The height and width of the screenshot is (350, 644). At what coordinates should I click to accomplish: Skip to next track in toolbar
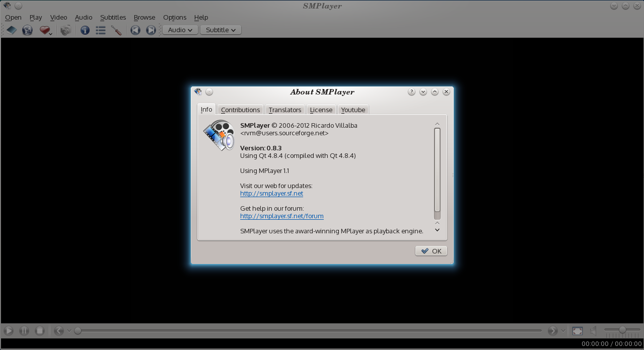151,30
